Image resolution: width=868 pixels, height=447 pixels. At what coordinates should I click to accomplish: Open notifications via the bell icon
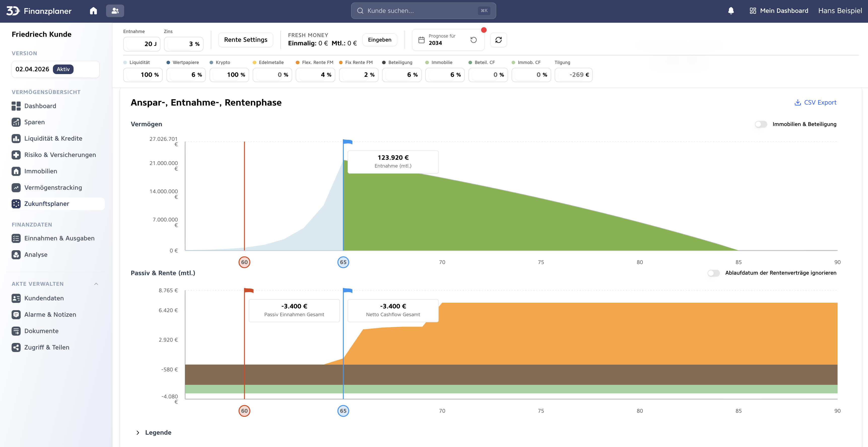click(x=731, y=10)
